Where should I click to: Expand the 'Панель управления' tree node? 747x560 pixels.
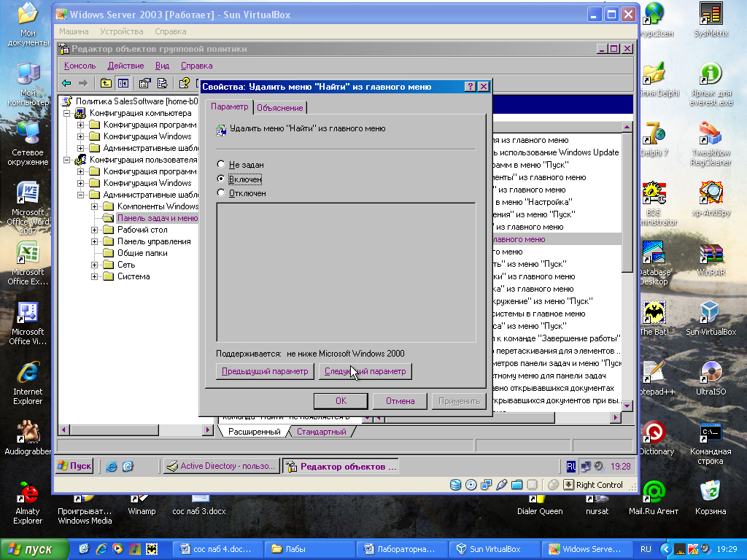[x=94, y=241]
